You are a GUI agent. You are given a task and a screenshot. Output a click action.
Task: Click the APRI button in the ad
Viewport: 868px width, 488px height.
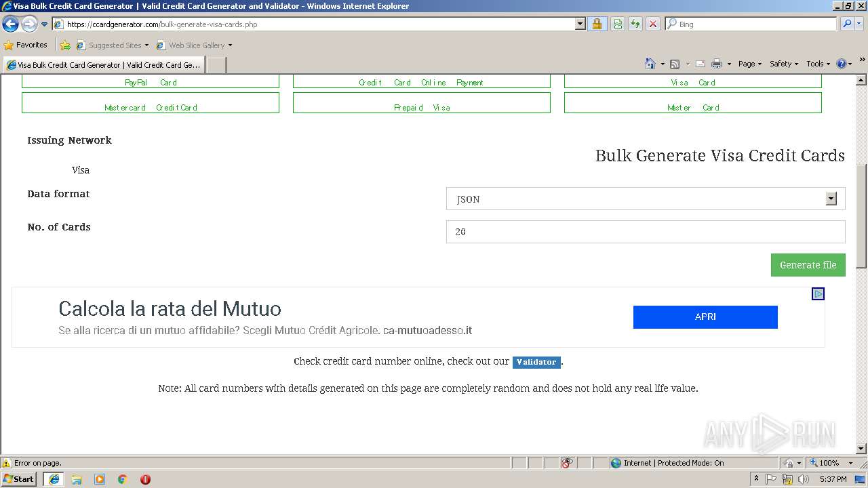point(705,317)
